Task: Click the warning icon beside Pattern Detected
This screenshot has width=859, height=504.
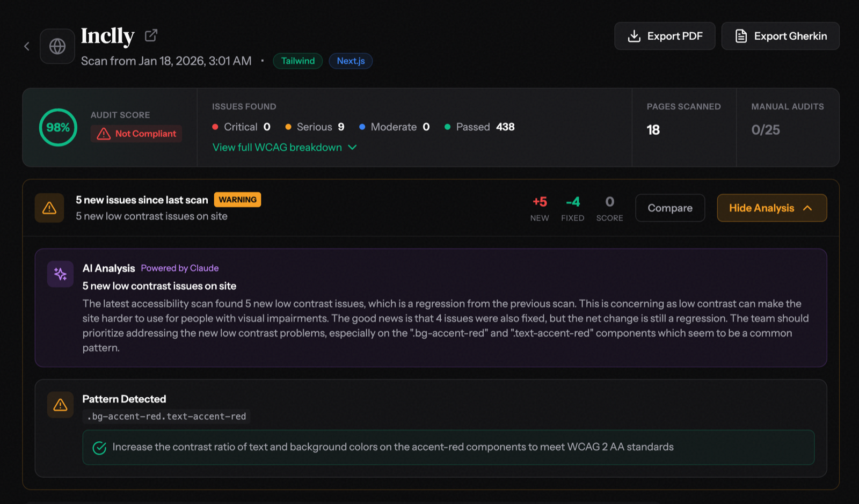Action: [x=60, y=405]
